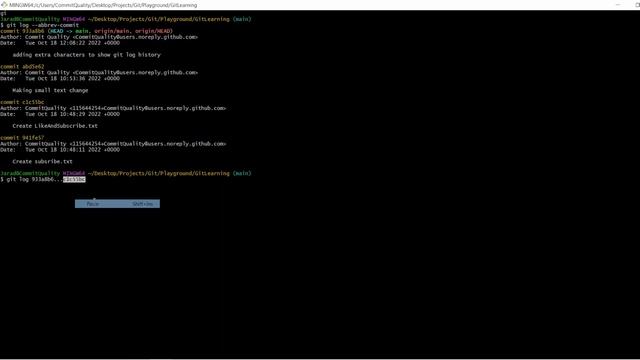This screenshot has height=360, width=640.
Task: Select commit hash 941fe57
Action: coord(33,138)
